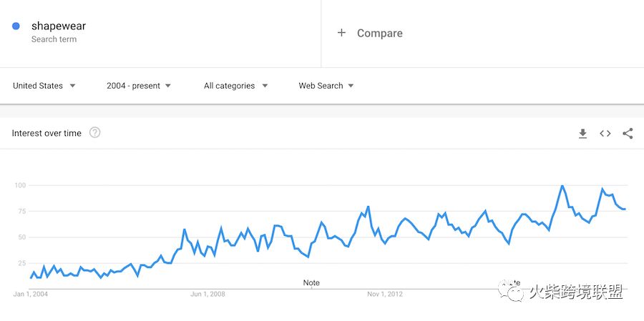This screenshot has width=644, height=321.
Task: Click the plus icon beside Compare
Action: coord(341,33)
